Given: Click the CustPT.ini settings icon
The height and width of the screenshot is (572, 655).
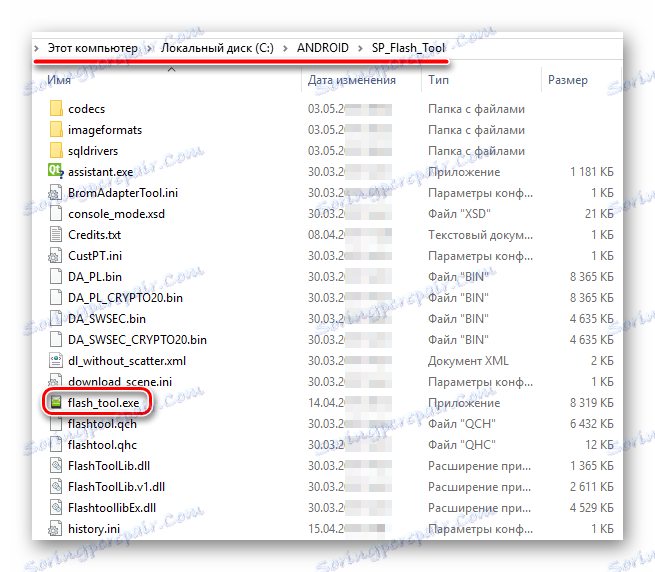Looking at the screenshot, I should tap(55, 255).
